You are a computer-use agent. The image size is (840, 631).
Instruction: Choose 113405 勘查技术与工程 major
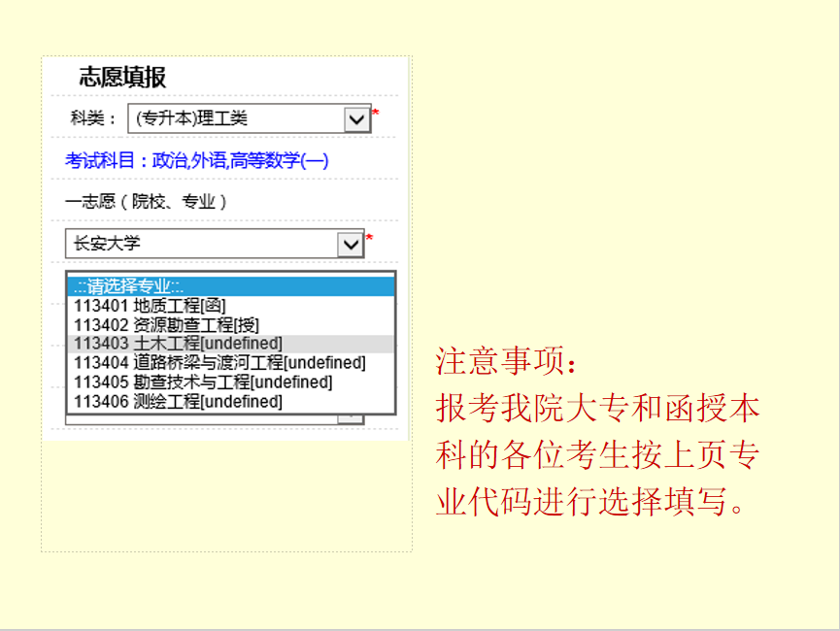[x=203, y=382]
